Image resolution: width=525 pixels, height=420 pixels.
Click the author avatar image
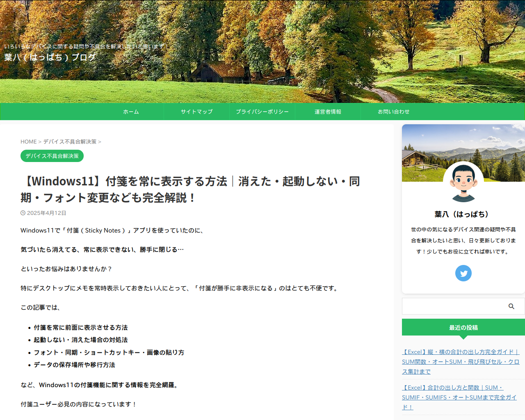pos(463,182)
